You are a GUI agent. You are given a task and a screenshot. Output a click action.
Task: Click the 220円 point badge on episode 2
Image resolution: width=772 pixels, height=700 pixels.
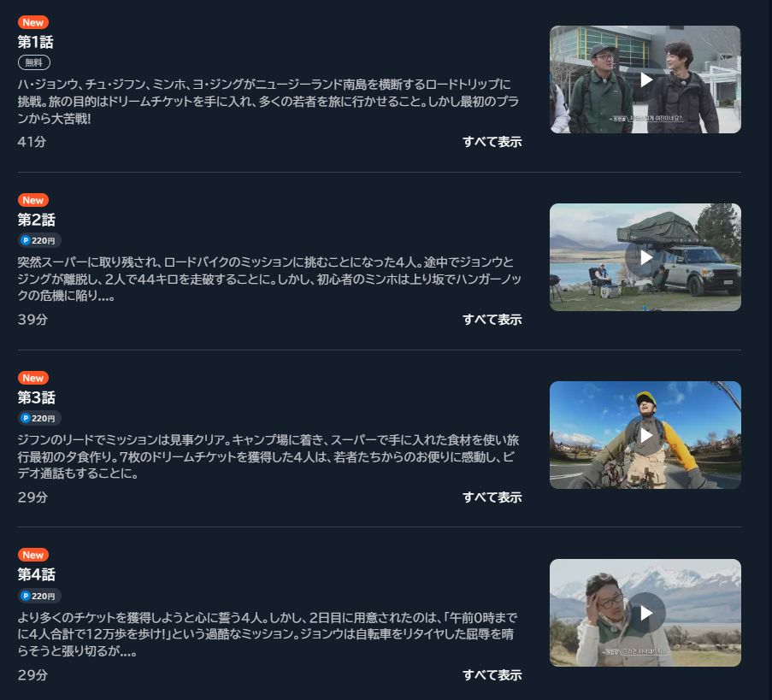click(39, 240)
